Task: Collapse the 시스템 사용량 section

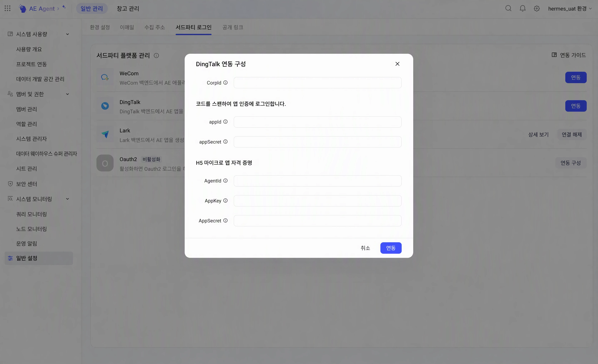Action: click(x=68, y=34)
